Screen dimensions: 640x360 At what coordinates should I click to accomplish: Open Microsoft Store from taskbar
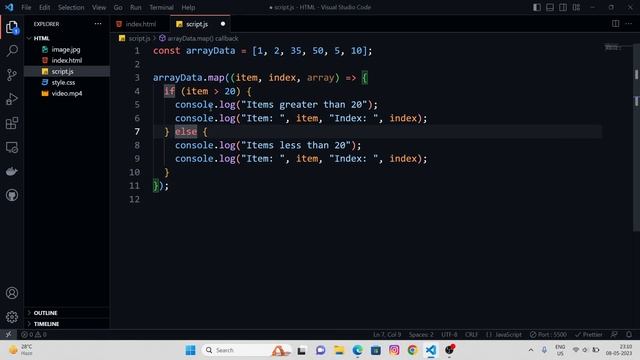376,350
